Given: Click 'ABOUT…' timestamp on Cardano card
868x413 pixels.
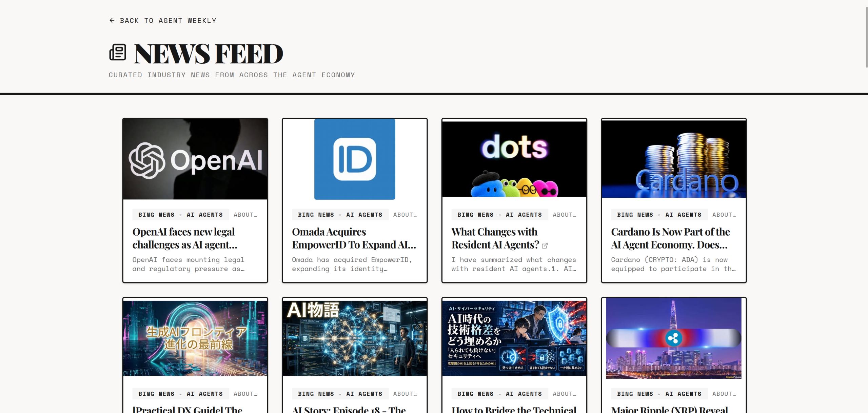Looking at the screenshot, I should [x=724, y=215].
